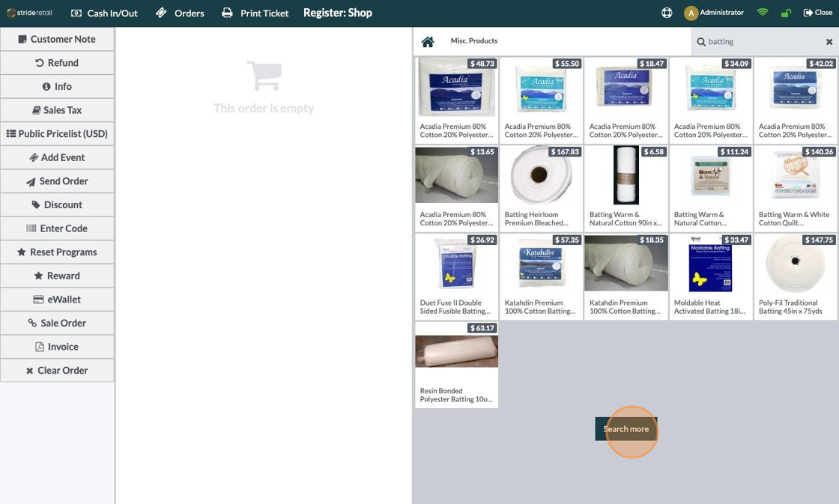Open the Orders list
This screenshot has width=839, height=504.
coord(180,13)
